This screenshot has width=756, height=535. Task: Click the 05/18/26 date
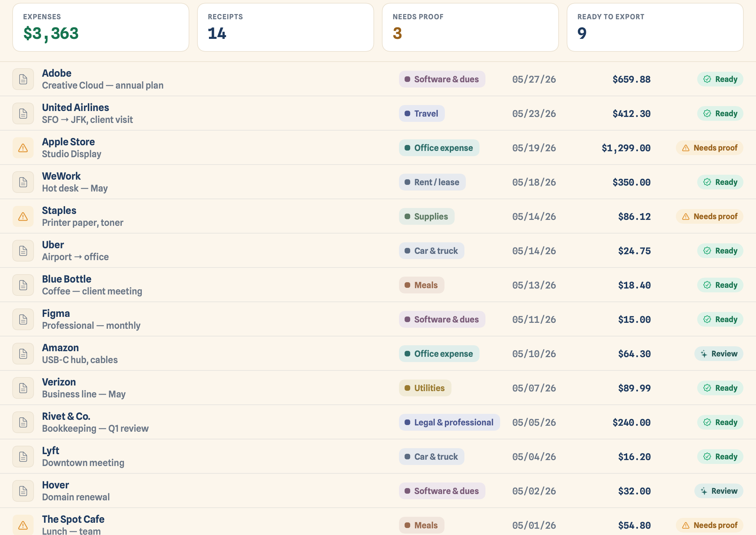click(534, 182)
